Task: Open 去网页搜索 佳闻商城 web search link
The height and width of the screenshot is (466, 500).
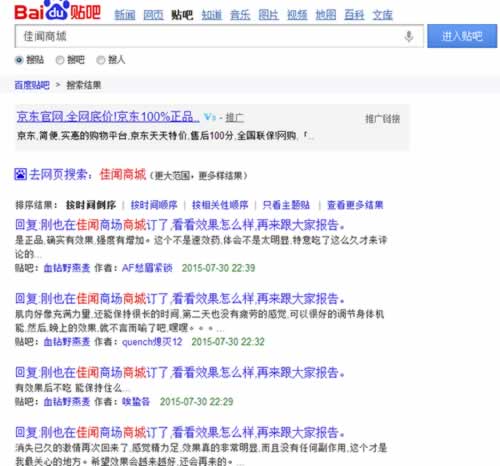Action: [x=87, y=174]
